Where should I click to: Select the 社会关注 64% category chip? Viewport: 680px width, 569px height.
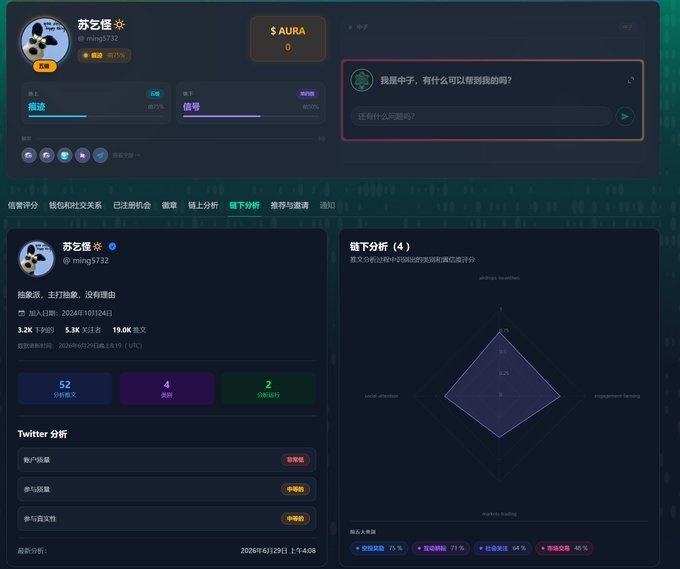(x=503, y=548)
